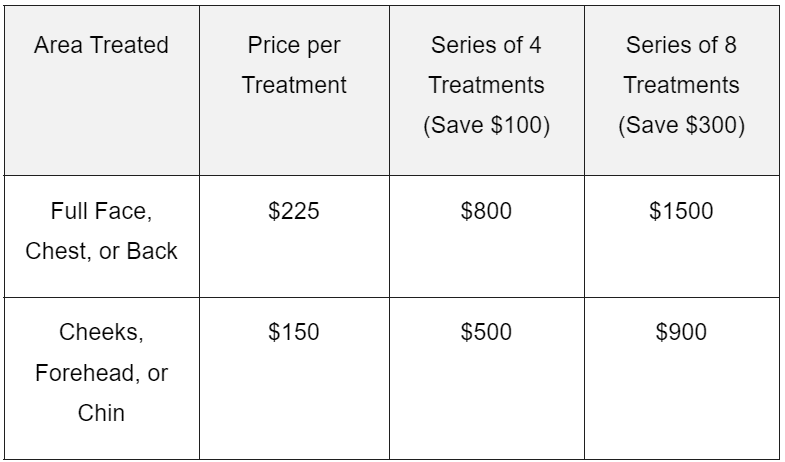Select the 'Series of 4' header text
785x462 pixels.
pyautogui.click(x=486, y=45)
